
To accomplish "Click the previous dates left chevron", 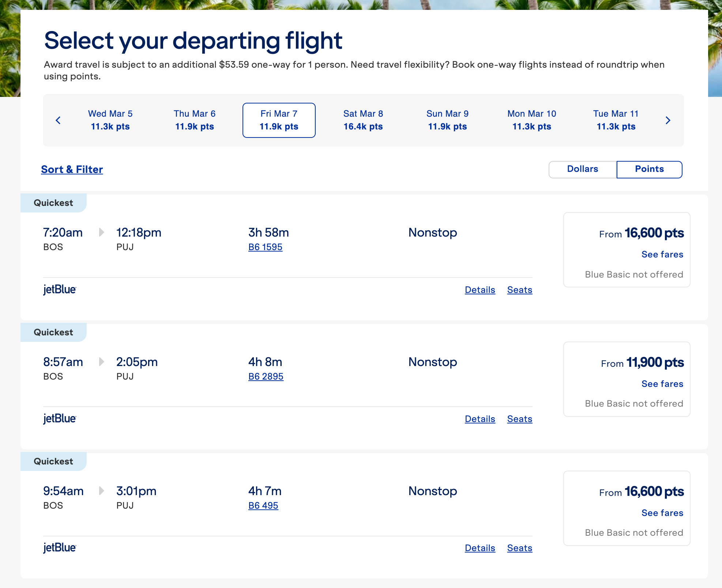I will pos(58,120).
